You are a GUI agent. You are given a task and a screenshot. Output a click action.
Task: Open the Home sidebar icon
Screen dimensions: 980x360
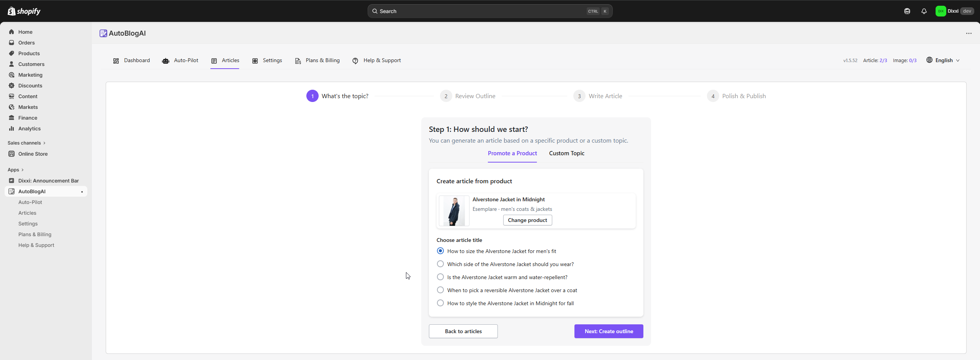coord(11,32)
